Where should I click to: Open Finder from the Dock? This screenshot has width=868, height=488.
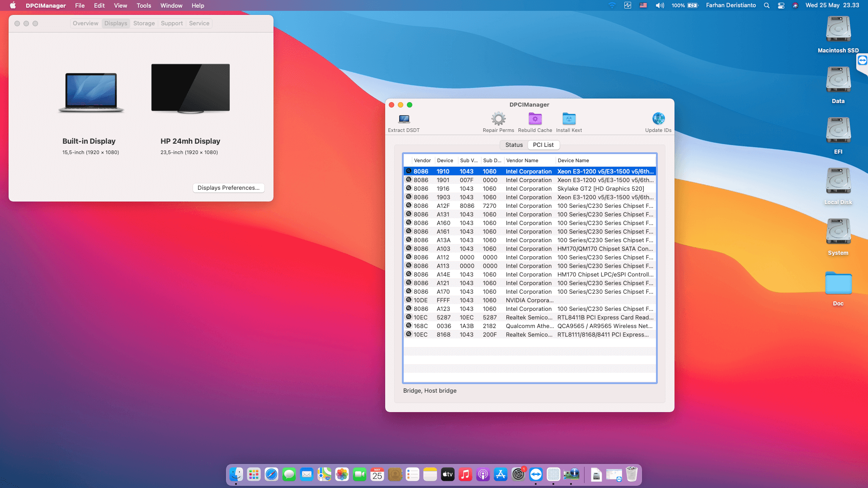click(x=236, y=474)
